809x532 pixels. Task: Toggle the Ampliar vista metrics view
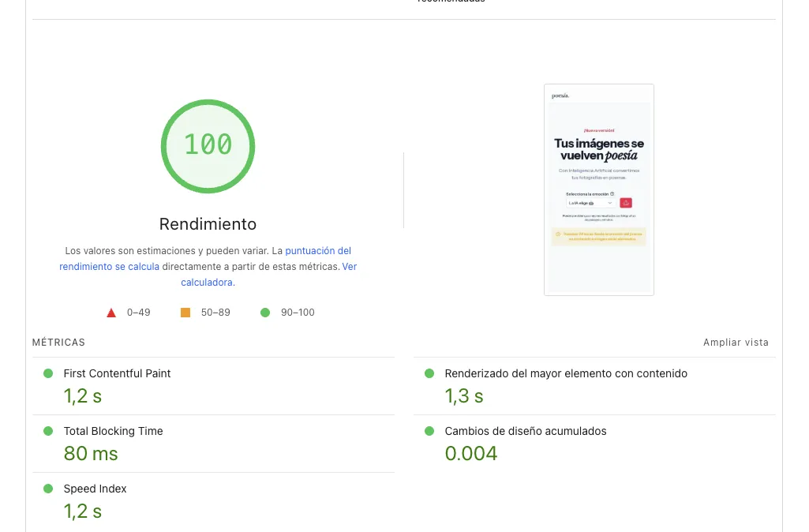click(x=736, y=343)
